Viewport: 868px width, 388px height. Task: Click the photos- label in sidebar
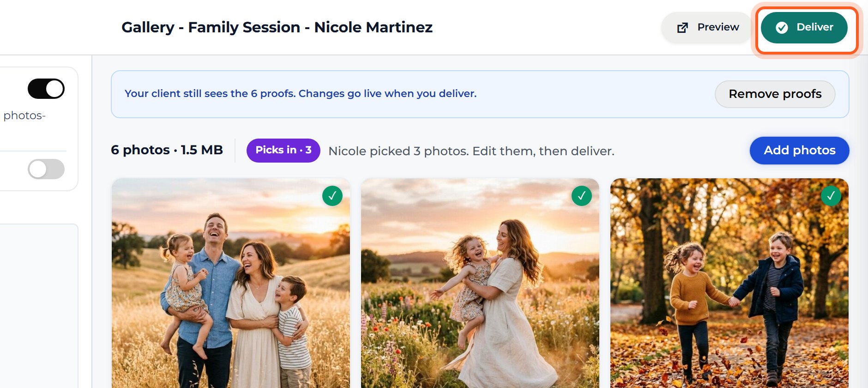24,115
